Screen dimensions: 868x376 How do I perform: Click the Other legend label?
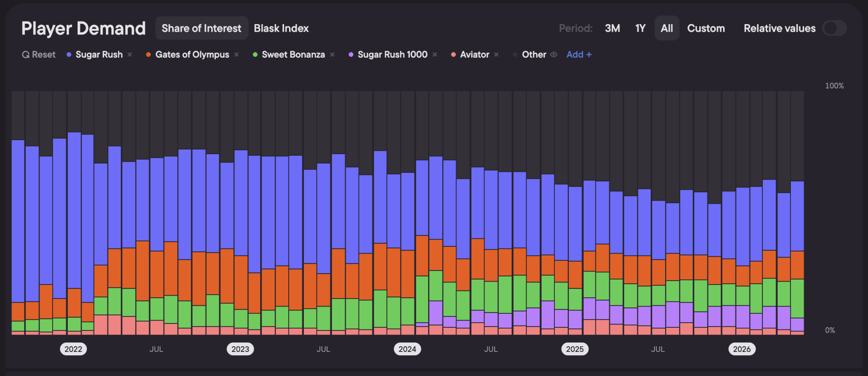(534, 55)
